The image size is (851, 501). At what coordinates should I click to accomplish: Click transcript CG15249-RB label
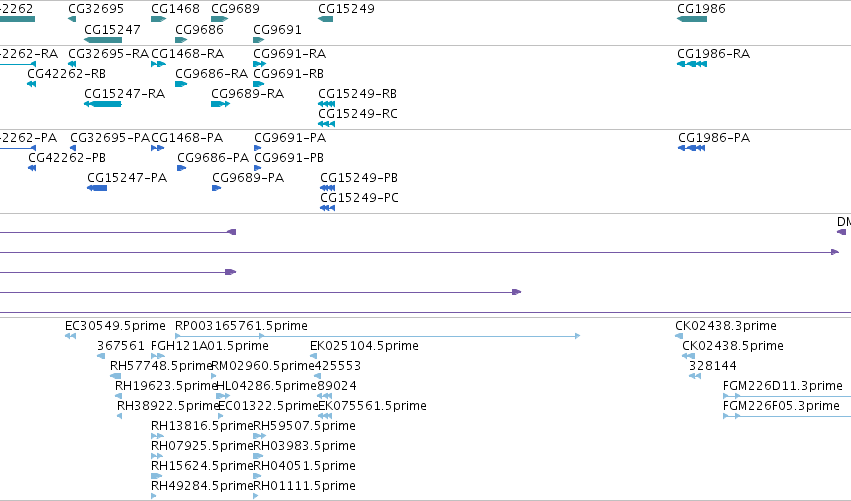click(x=358, y=94)
